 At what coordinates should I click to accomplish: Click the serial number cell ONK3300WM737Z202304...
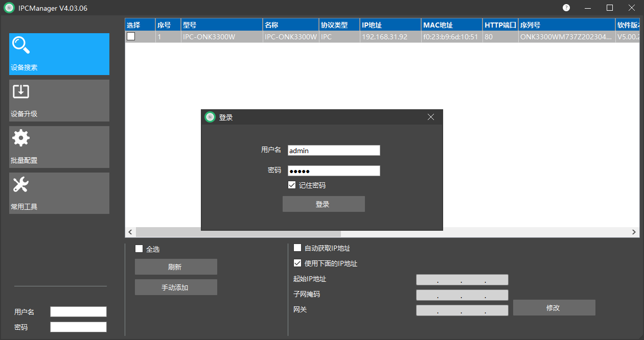[x=567, y=37]
